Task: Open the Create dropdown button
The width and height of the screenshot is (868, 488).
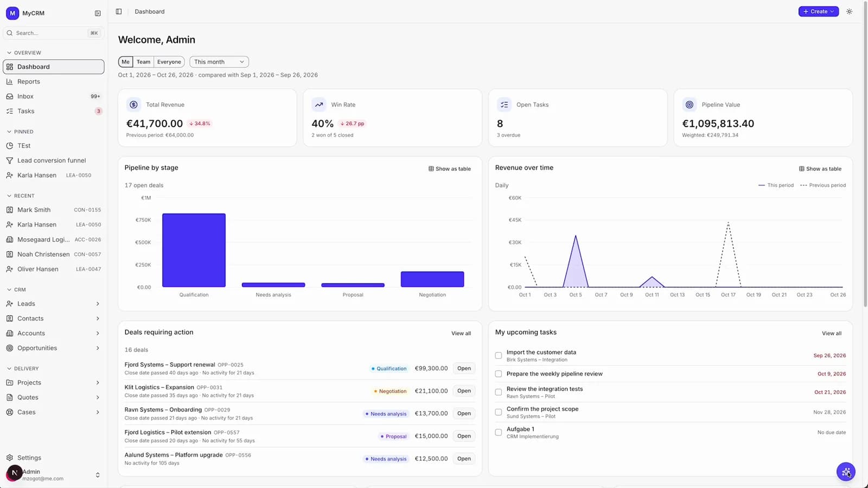Action: 819,11
